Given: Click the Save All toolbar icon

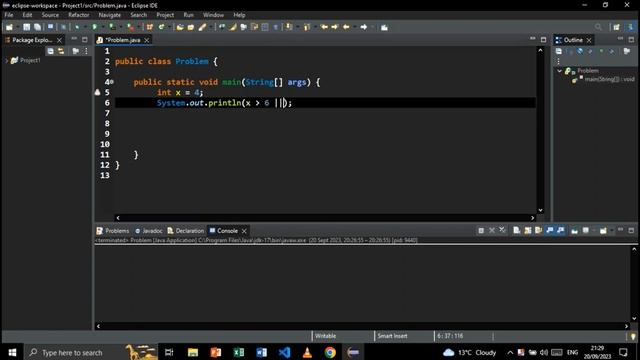Looking at the screenshot, I should (x=37, y=27).
